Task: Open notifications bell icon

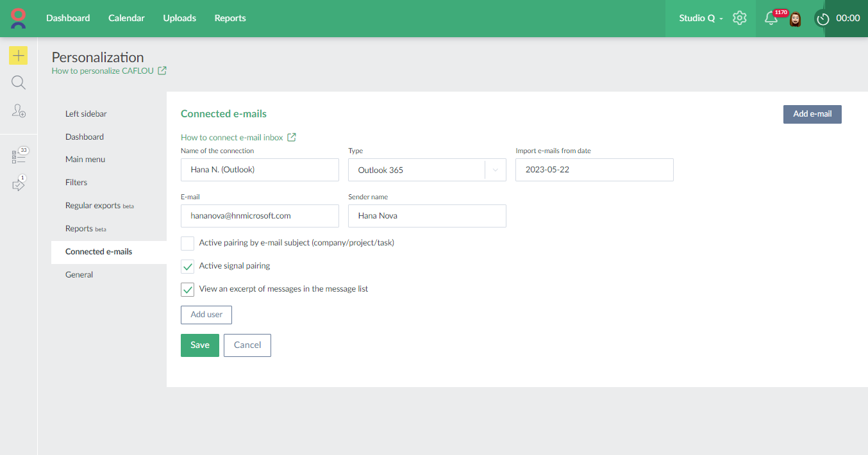Action: pyautogui.click(x=771, y=19)
